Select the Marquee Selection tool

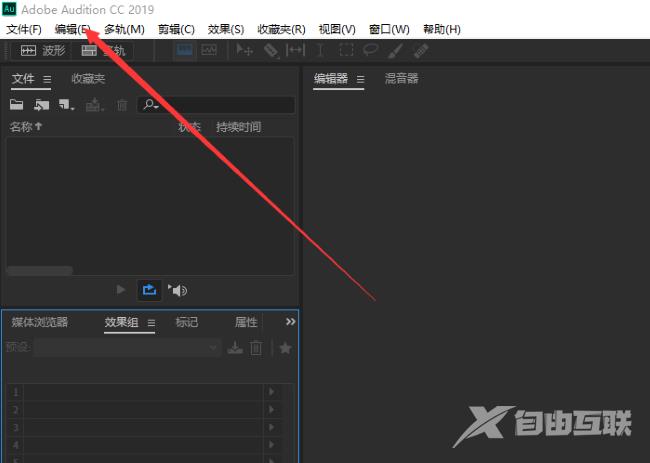point(346,51)
